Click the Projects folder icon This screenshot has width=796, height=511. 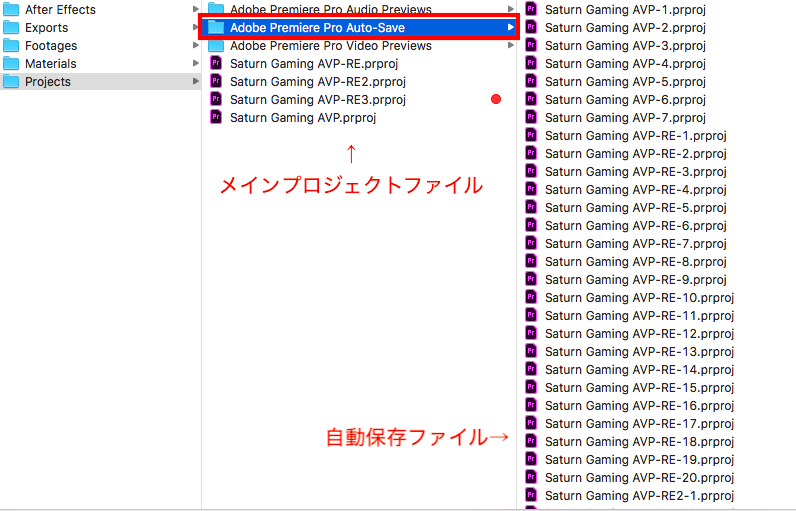click(11, 82)
